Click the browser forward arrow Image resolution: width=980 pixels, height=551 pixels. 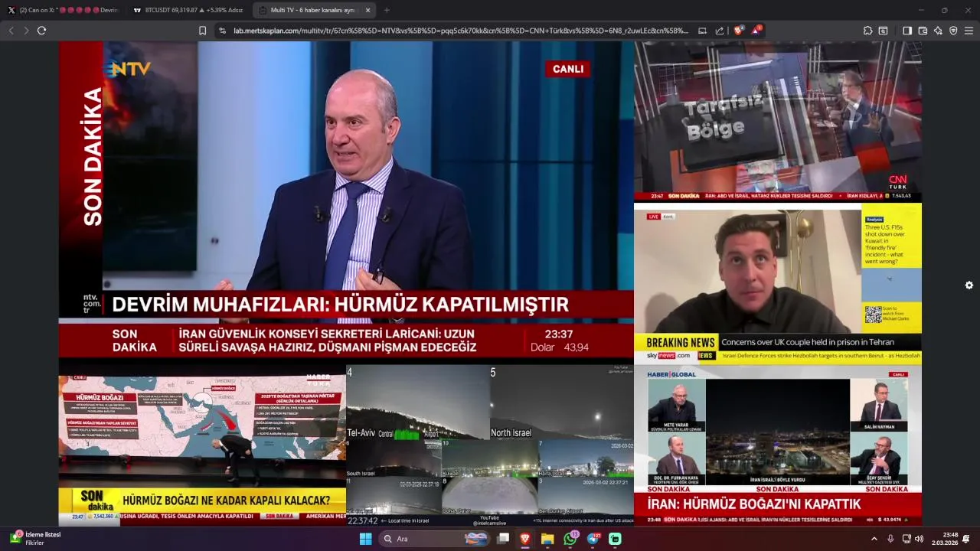26,31
